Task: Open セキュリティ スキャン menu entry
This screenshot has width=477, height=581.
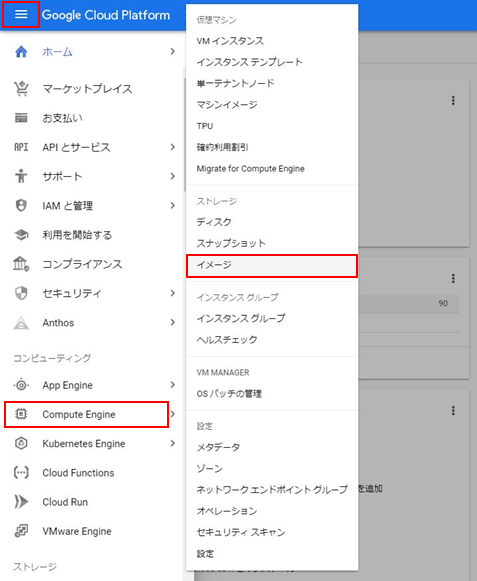Action: coord(272,532)
